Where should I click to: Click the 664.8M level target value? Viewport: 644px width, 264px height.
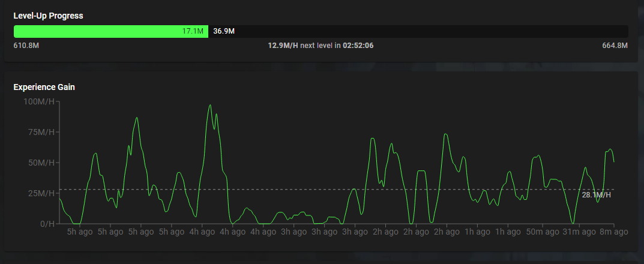click(x=615, y=46)
